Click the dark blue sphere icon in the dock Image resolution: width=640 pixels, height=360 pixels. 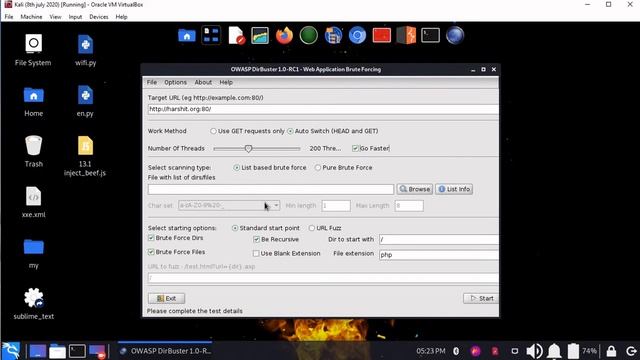[455, 36]
